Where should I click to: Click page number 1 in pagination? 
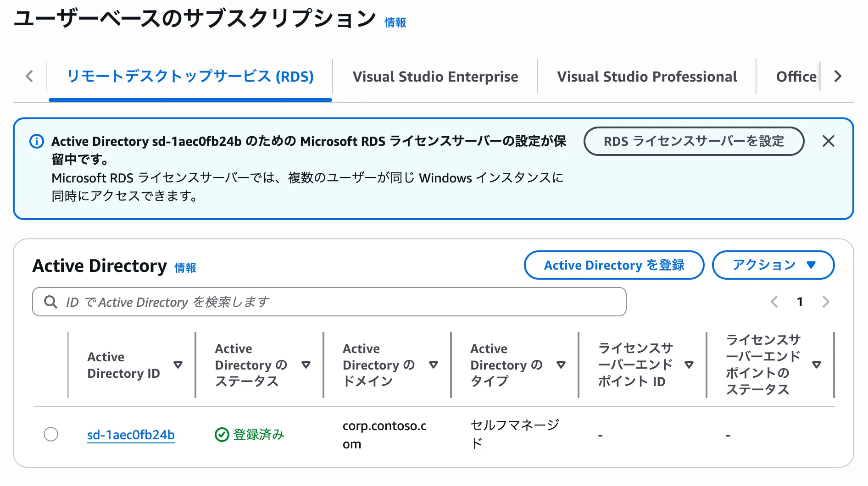800,302
